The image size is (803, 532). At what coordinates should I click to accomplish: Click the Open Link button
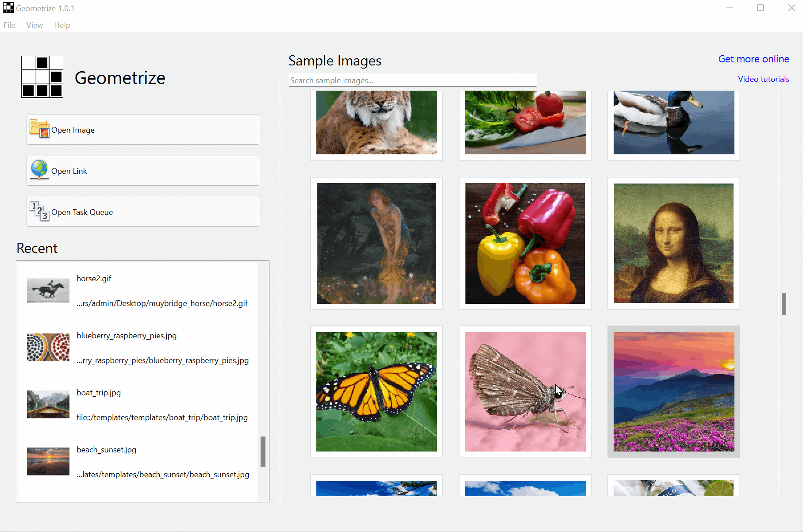143,171
